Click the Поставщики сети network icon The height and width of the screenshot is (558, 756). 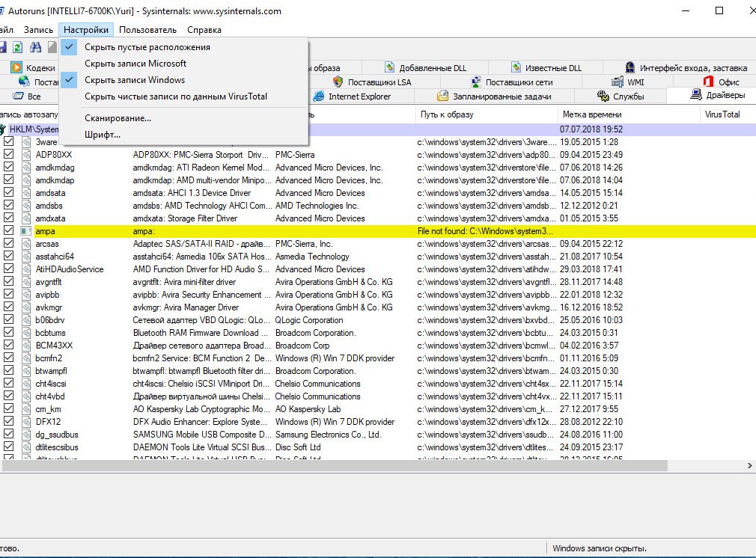coord(475,82)
